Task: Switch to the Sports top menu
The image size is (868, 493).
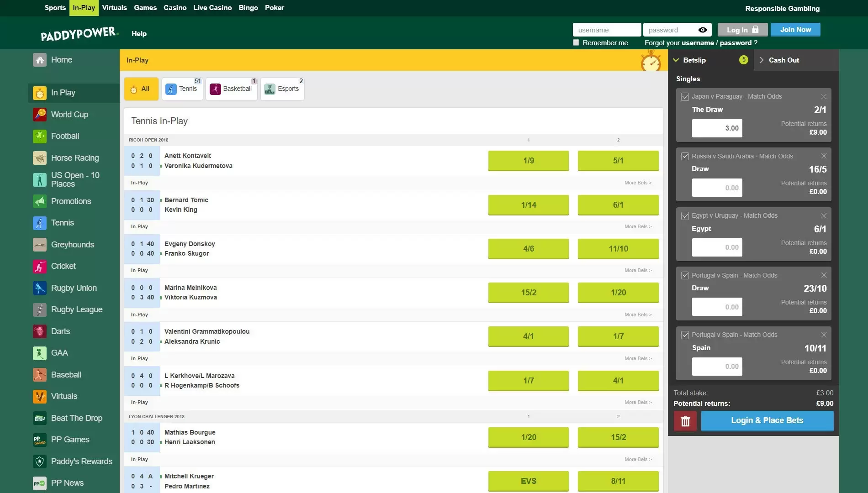Action: coord(55,8)
